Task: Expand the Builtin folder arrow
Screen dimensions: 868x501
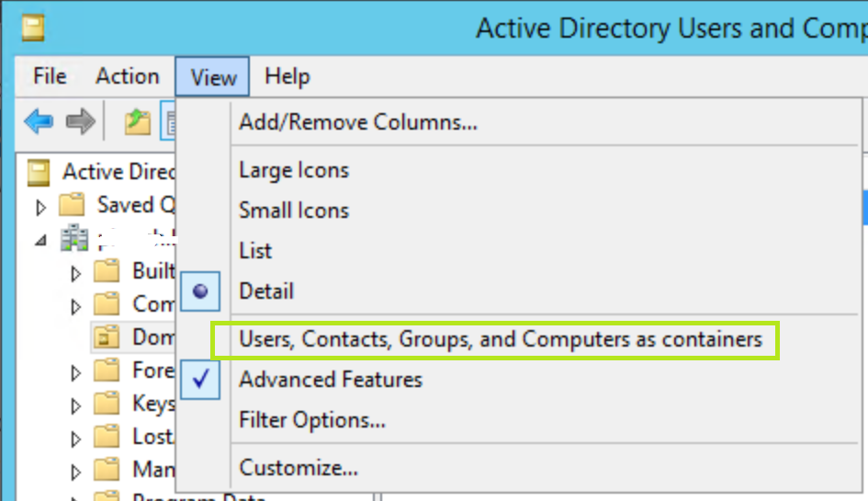Action: (x=76, y=272)
